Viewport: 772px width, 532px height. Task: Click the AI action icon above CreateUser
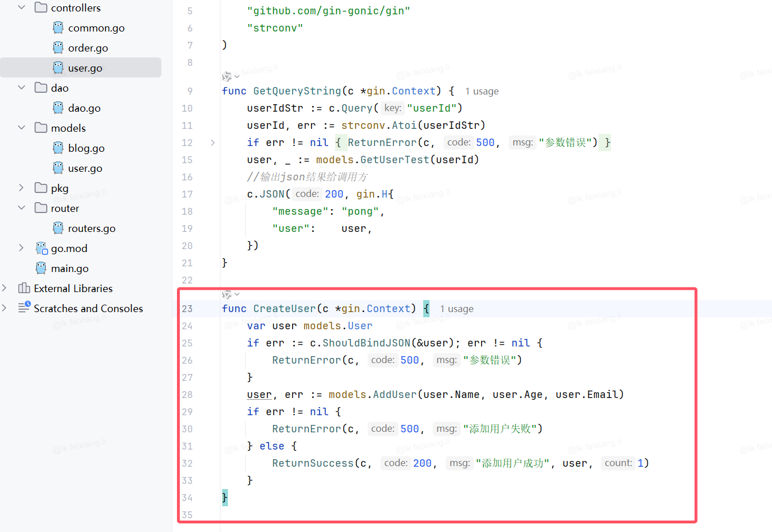(227, 294)
